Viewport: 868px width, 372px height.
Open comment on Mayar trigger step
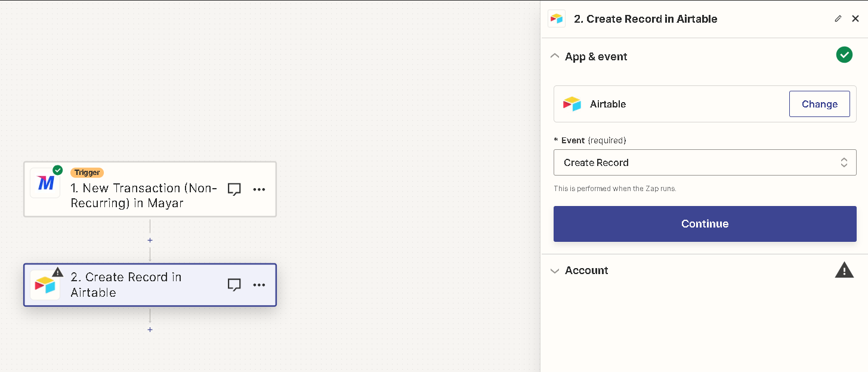[234, 189]
